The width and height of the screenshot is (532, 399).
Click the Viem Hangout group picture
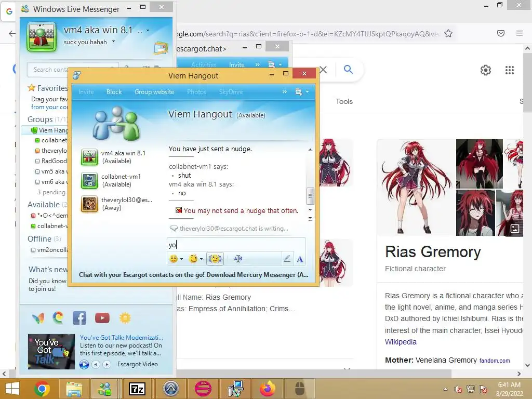[x=116, y=124]
